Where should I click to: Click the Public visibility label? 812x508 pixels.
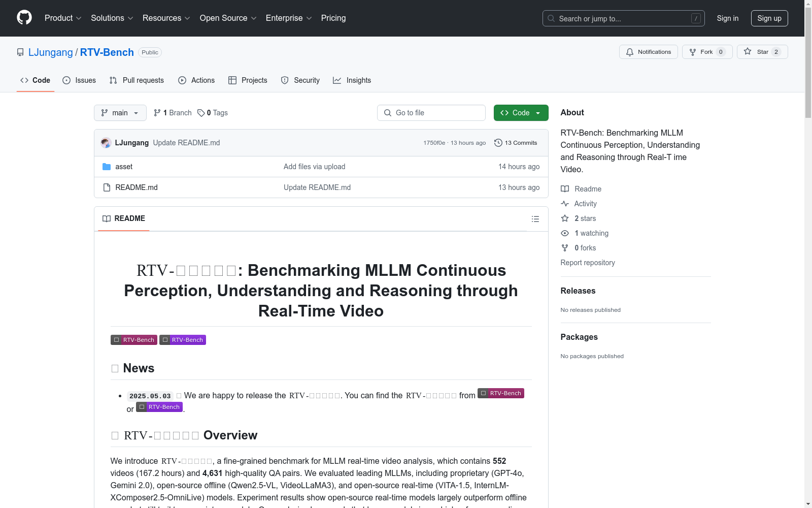150,52
